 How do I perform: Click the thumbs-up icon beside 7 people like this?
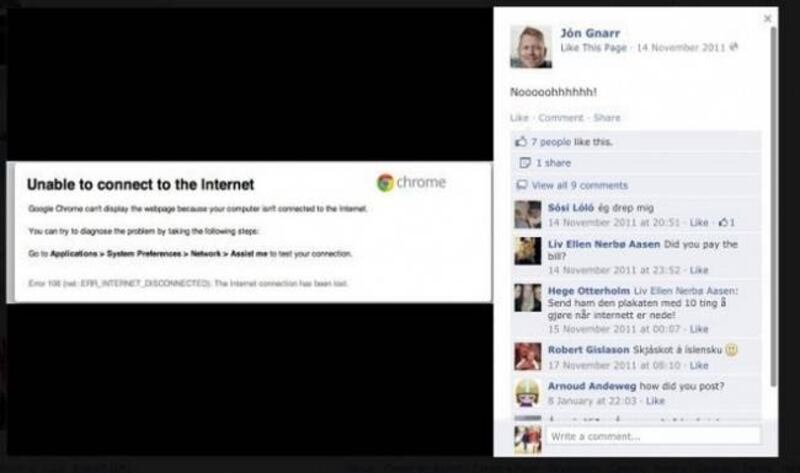coord(521,141)
